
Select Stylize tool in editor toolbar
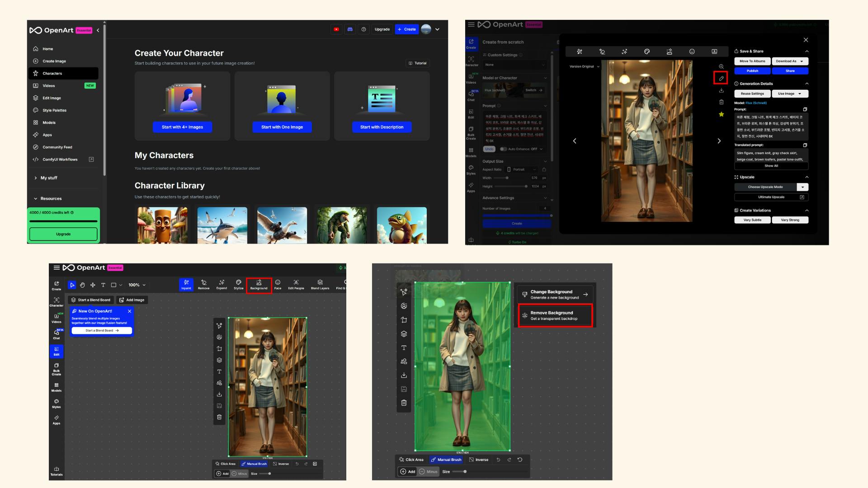[239, 285]
